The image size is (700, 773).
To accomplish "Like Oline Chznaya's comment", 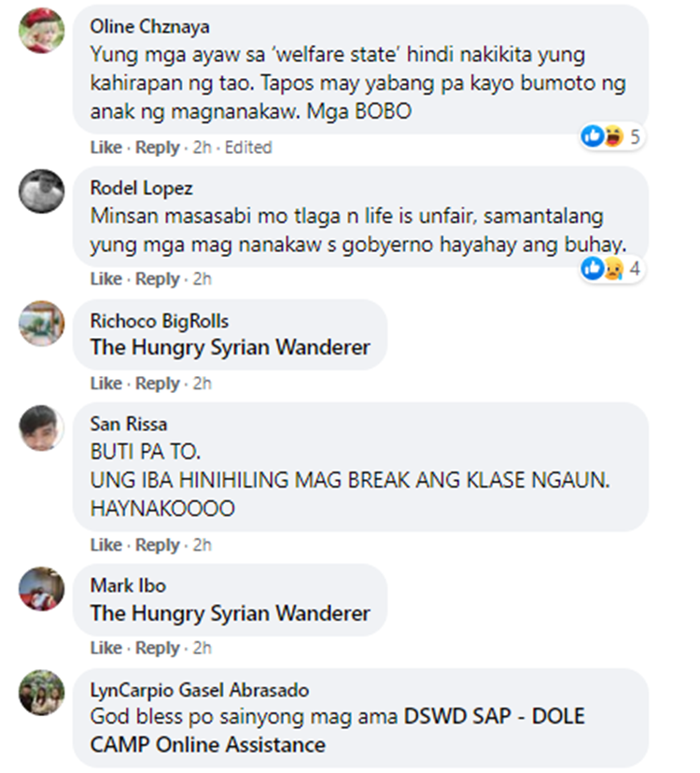I will [106, 148].
